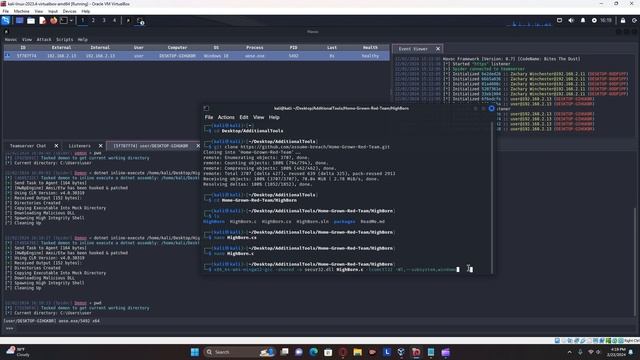This screenshot has width=640, height=360.
Task: Switch to workspace 1
Action: [x=82, y=20]
